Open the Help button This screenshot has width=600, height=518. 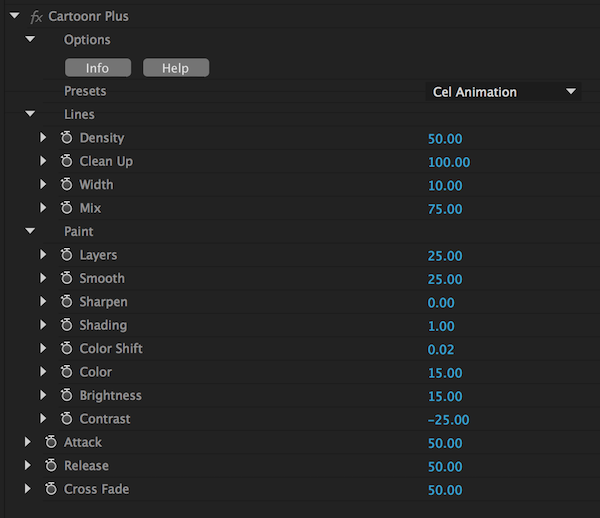(176, 68)
